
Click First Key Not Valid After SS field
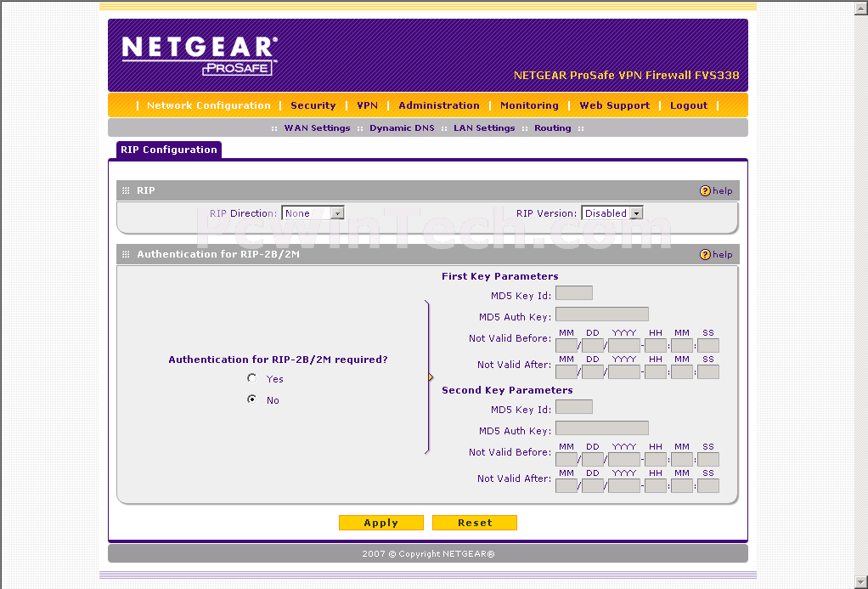pyautogui.click(x=708, y=371)
